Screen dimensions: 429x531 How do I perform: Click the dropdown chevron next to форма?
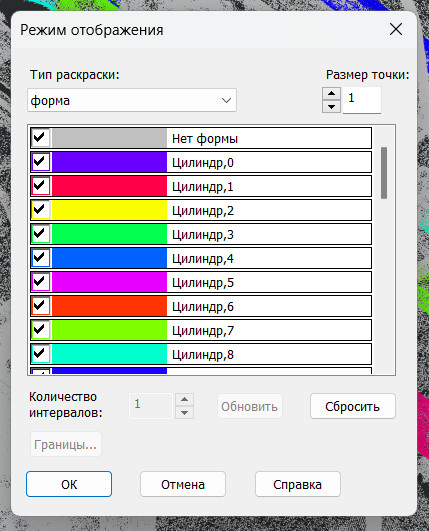[x=226, y=100]
